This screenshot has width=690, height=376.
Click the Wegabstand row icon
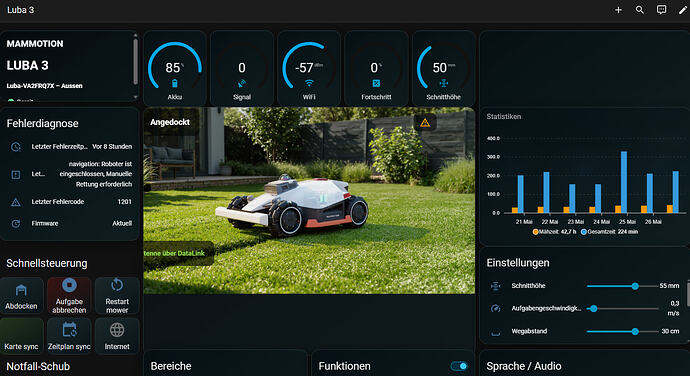pos(495,332)
